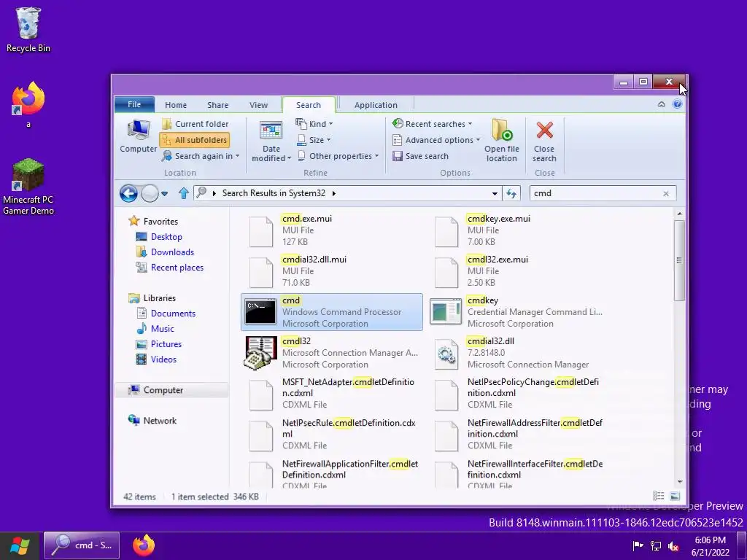Click Windows Start button on taskbar
The height and width of the screenshot is (560, 747).
20,545
